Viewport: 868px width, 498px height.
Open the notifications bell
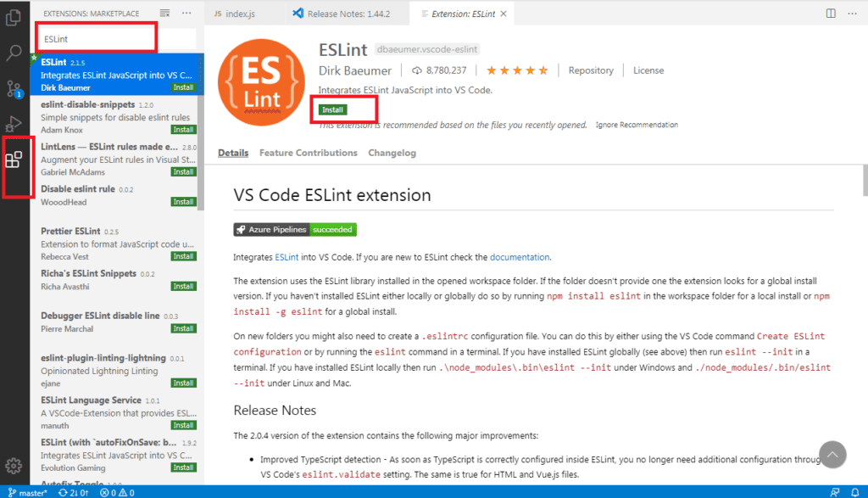[857, 492]
